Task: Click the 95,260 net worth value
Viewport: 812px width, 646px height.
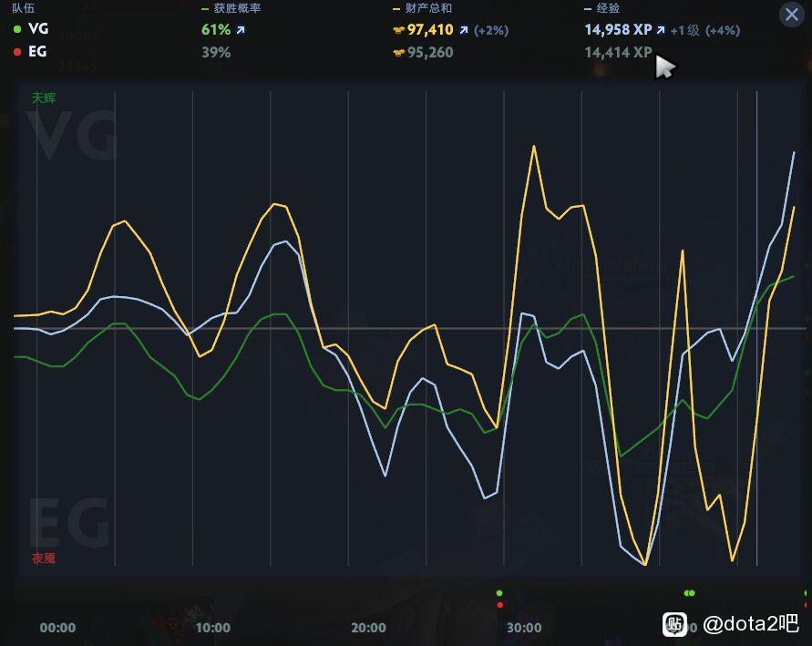Action: [430, 52]
